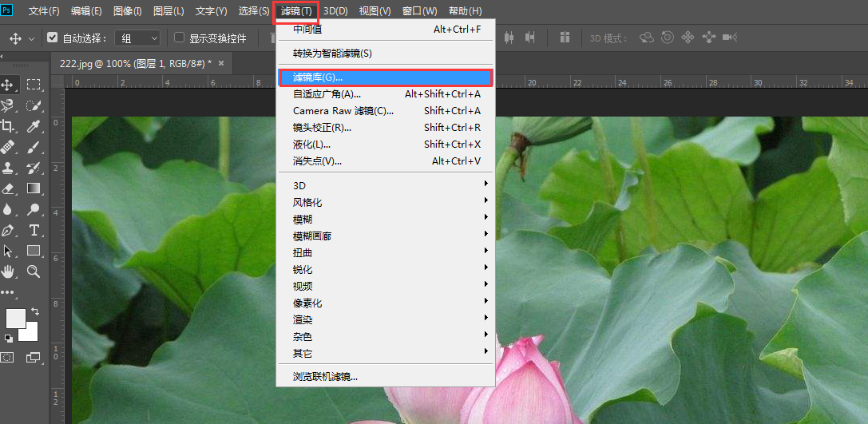Swap foreground and background colors

click(x=35, y=311)
